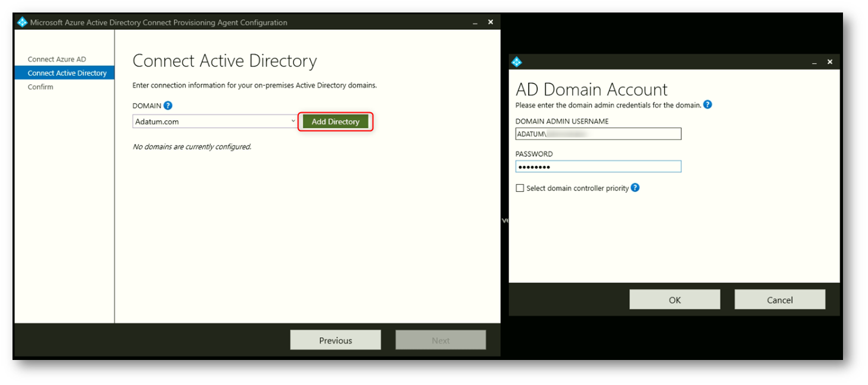Go to Connect Azure AD step

[x=57, y=59]
